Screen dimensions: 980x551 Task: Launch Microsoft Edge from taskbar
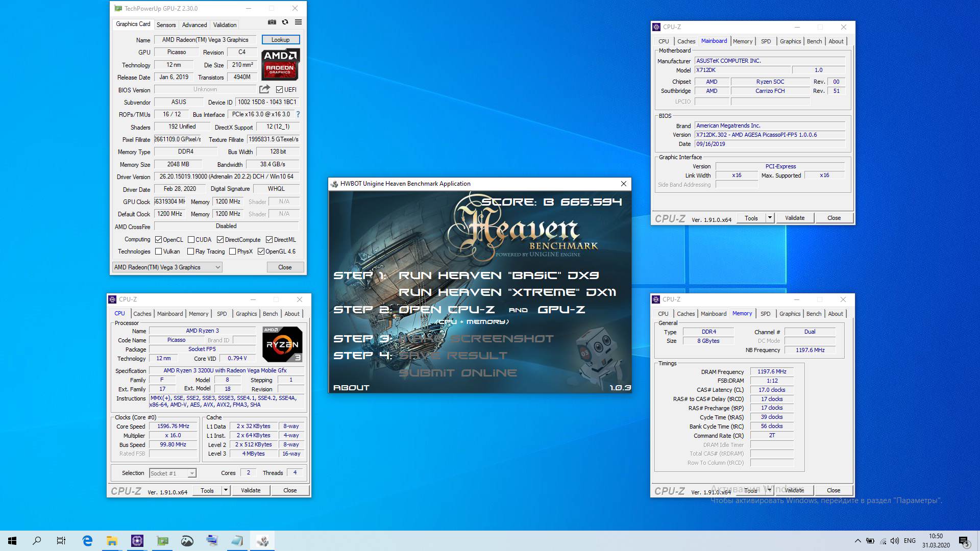(87, 541)
